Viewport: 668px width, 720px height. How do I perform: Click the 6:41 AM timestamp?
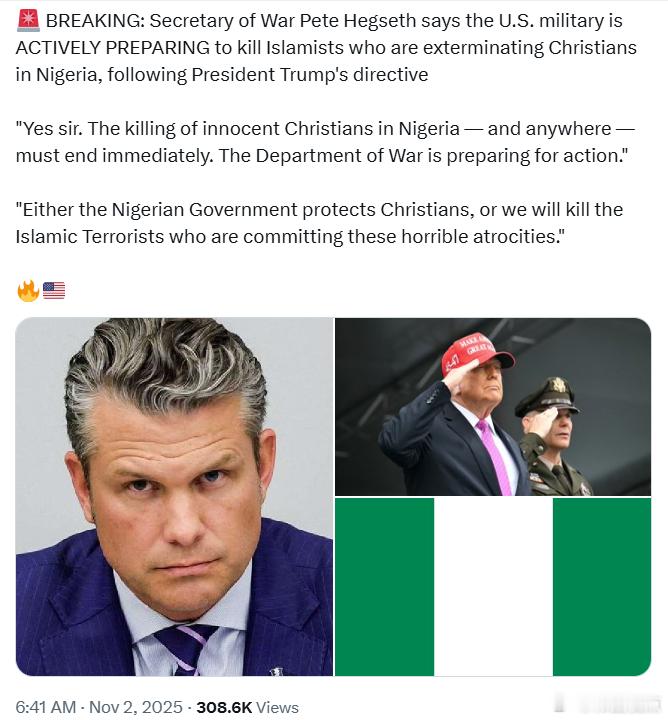pyautogui.click(x=45, y=707)
